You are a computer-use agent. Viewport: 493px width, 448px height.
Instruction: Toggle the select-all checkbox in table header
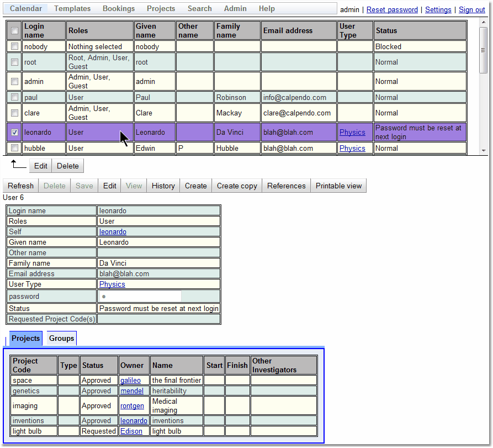pyautogui.click(x=14, y=31)
